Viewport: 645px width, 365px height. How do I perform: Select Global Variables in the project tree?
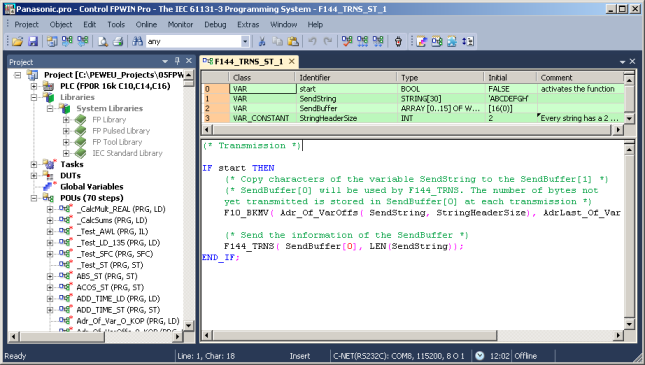[x=92, y=186]
